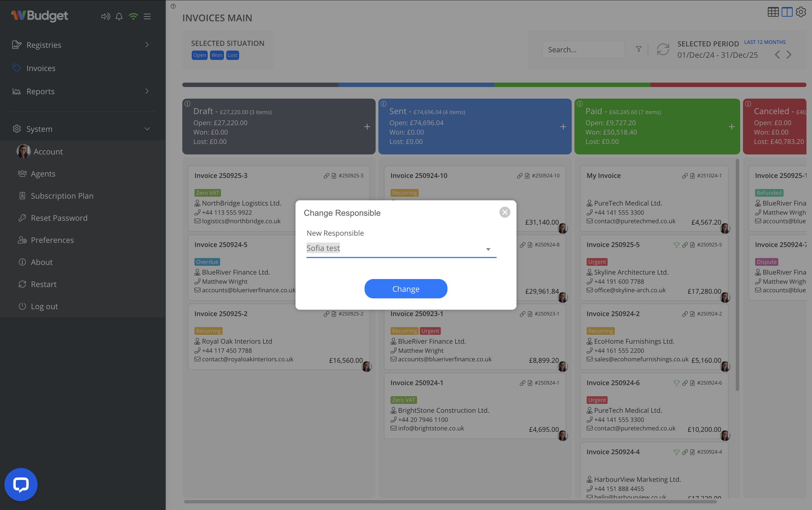Open Subscription Plan menu item
Screen dimensions: 812x510
pos(62,196)
